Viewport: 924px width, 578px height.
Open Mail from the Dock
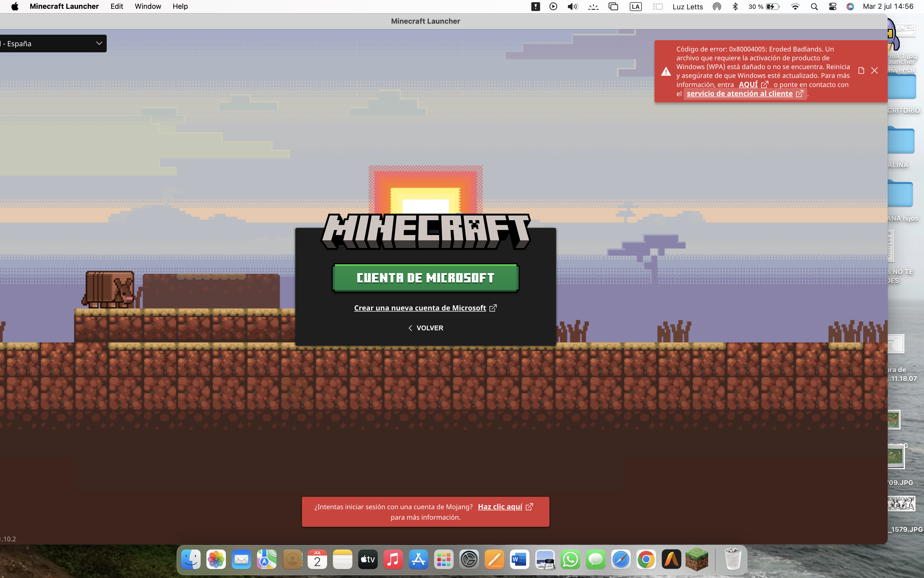241,560
